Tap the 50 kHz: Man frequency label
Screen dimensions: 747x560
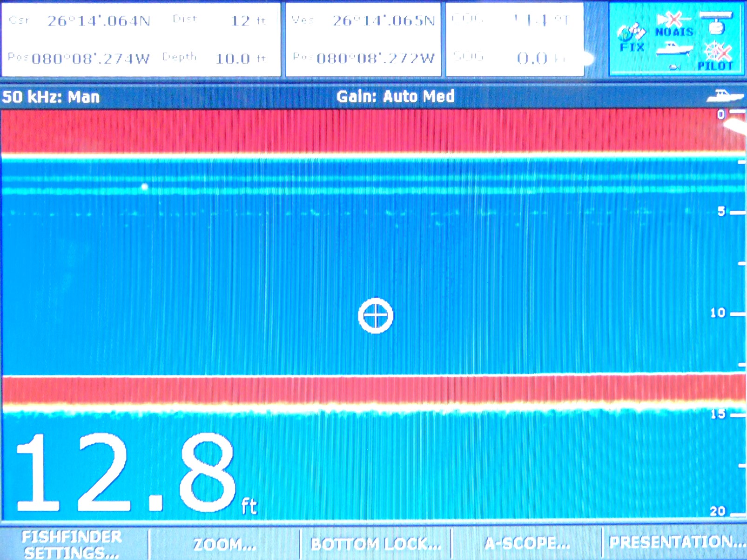point(51,97)
